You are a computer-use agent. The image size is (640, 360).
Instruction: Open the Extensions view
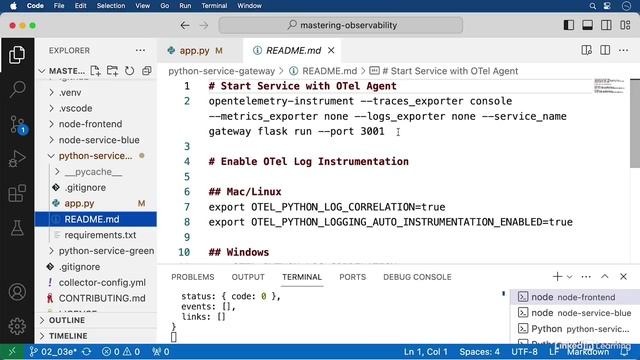[x=17, y=193]
